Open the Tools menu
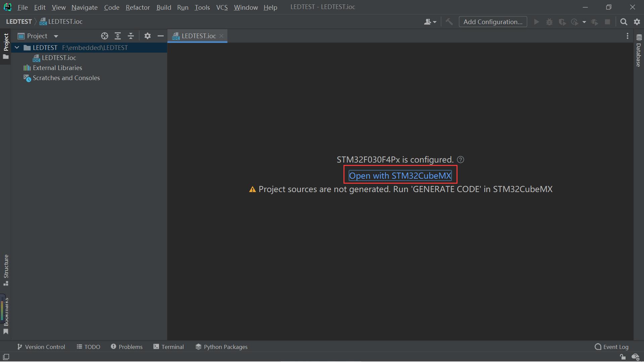The image size is (644, 362). pyautogui.click(x=202, y=7)
